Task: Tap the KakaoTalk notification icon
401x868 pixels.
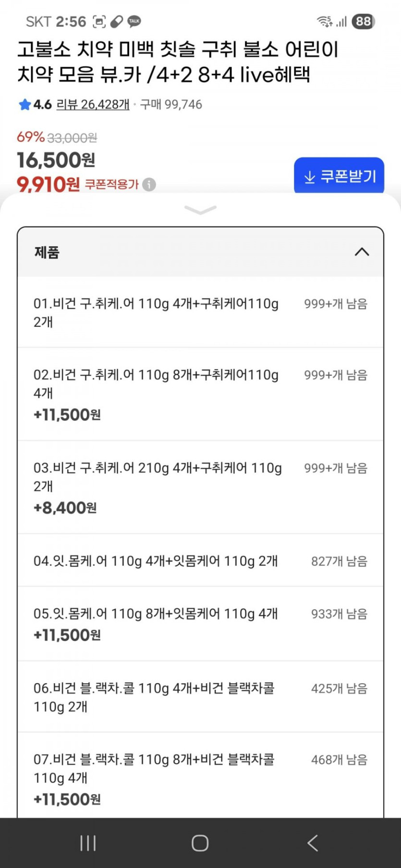Action: [134, 21]
